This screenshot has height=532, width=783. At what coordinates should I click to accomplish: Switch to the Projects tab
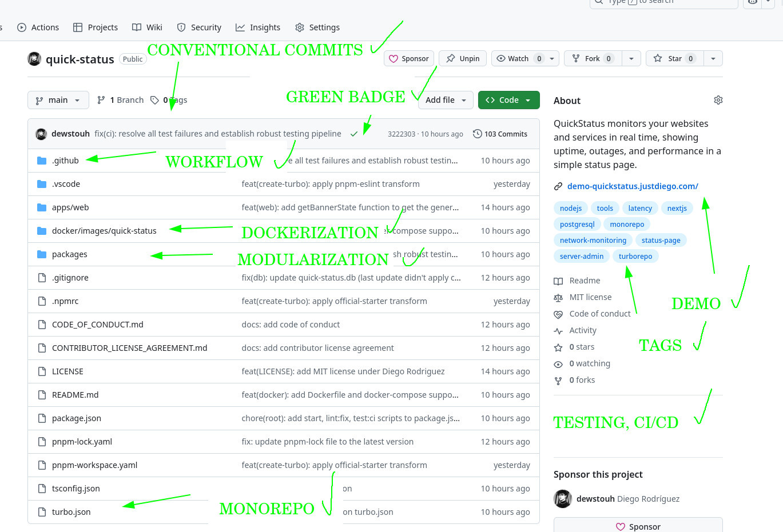tap(96, 27)
